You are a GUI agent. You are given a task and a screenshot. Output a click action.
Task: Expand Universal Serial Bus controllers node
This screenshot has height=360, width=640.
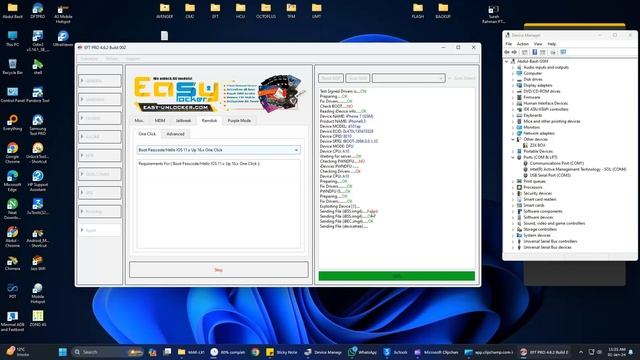[x=513, y=241]
